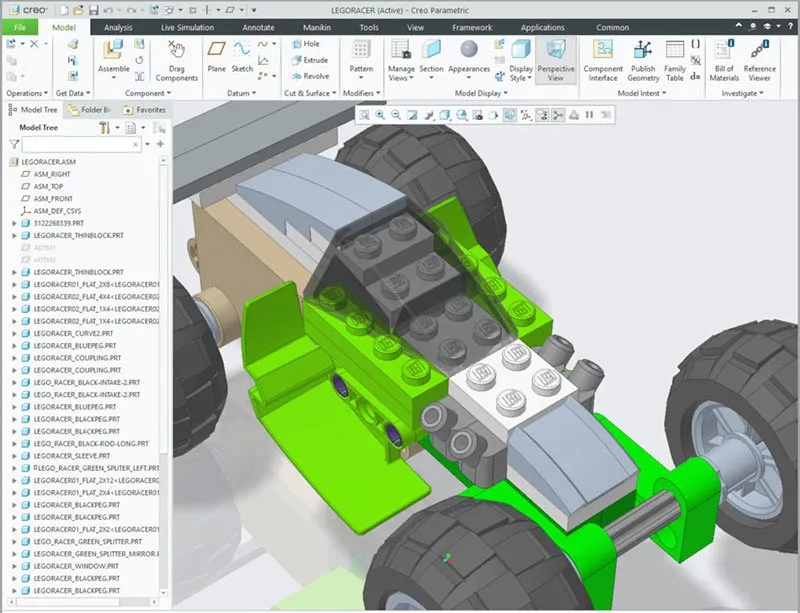Switch to the Analysis ribbon tab
This screenshot has width=800, height=613.
(x=117, y=27)
